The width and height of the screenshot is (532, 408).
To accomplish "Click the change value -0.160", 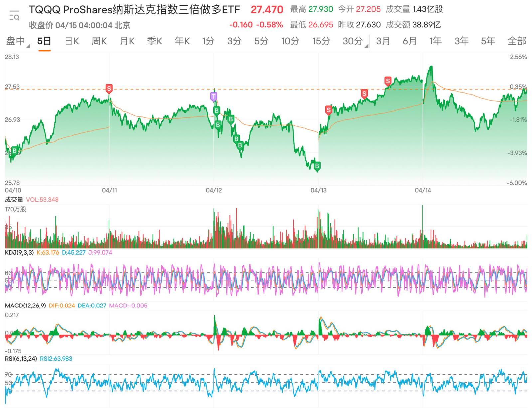I will tap(241, 25).
